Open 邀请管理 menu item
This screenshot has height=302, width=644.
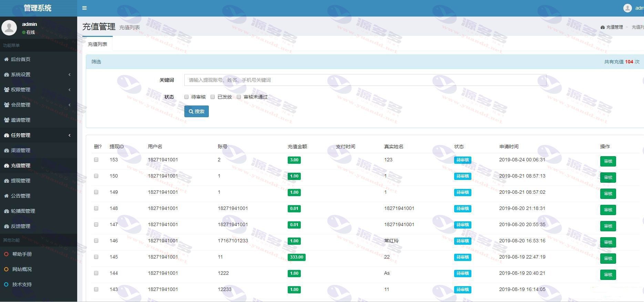[39, 120]
